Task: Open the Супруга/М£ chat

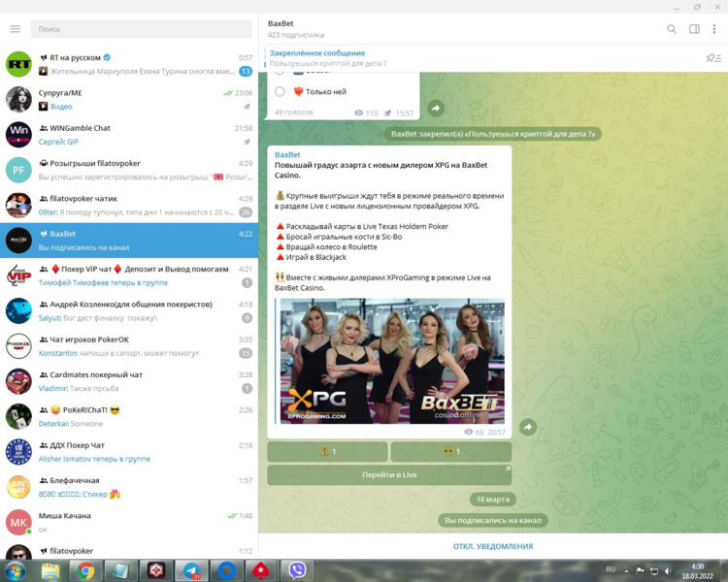Action: click(x=129, y=99)
